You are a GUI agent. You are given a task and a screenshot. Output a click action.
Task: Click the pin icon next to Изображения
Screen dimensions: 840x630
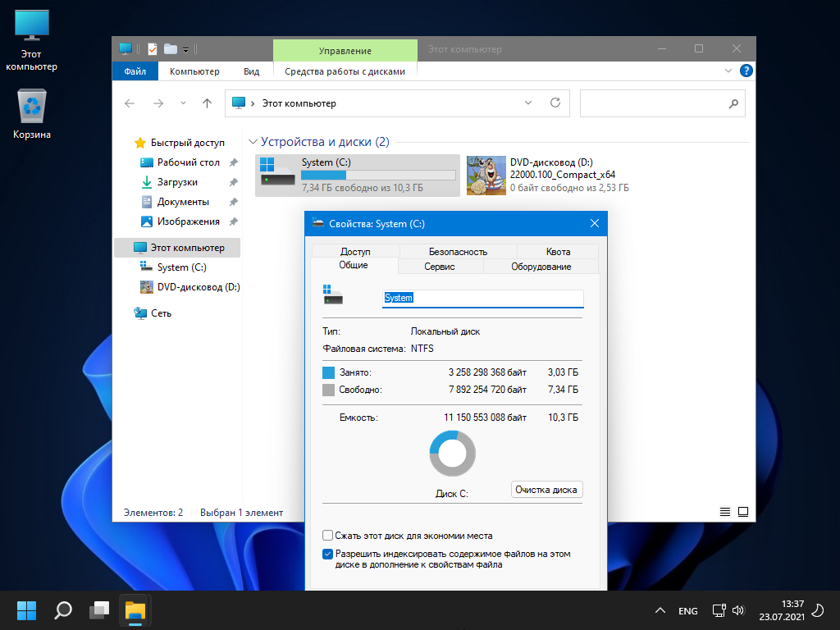coord(233,221)
